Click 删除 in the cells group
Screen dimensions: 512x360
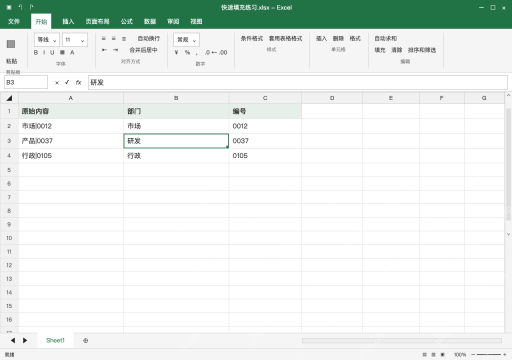[338, 39]
